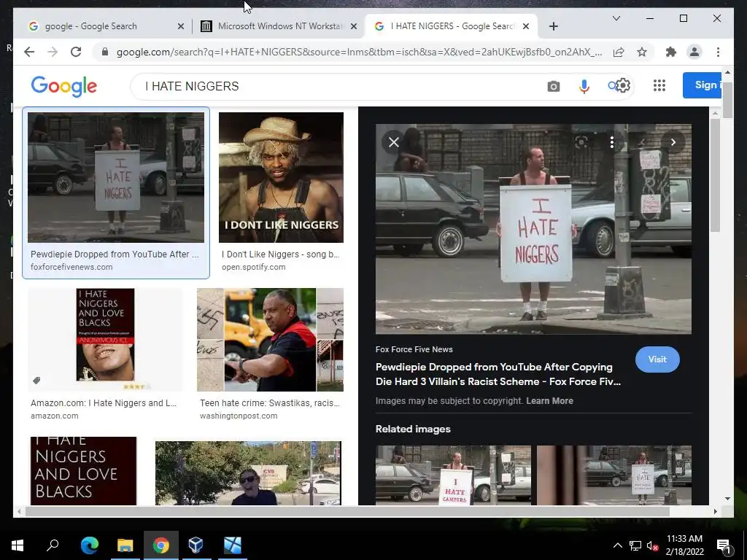This screenshot has height=560, width=747.
Task: Bookmark this page with the star icon
Action: tap(642, 52)
